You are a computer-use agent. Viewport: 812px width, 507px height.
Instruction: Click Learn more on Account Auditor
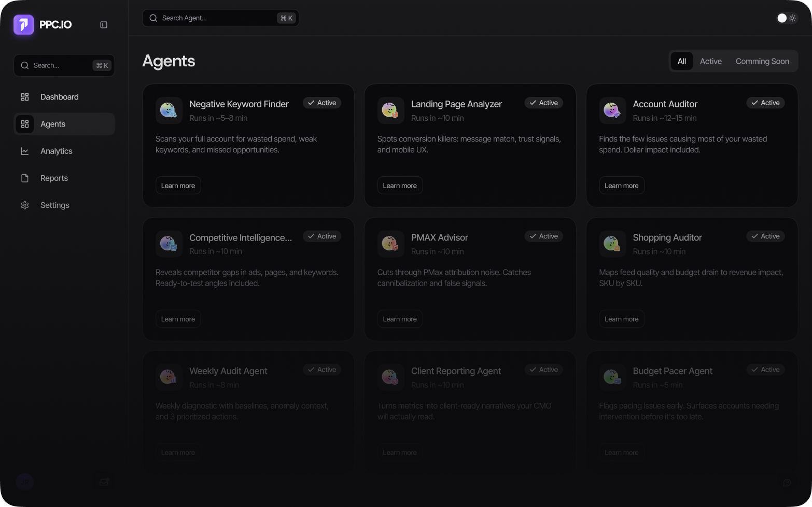(621, 186)
